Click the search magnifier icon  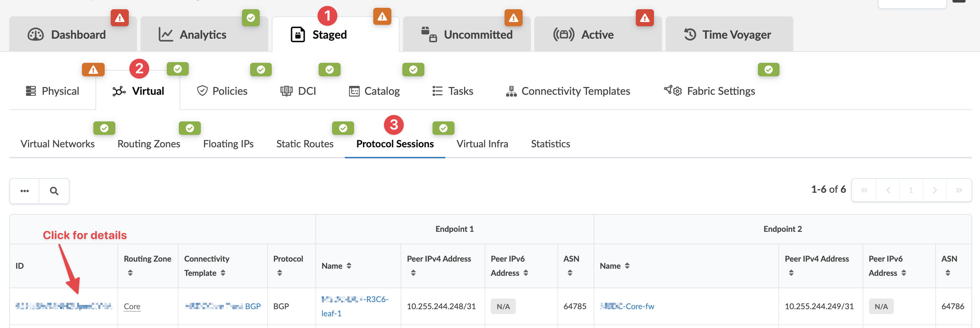click(54, 191)
